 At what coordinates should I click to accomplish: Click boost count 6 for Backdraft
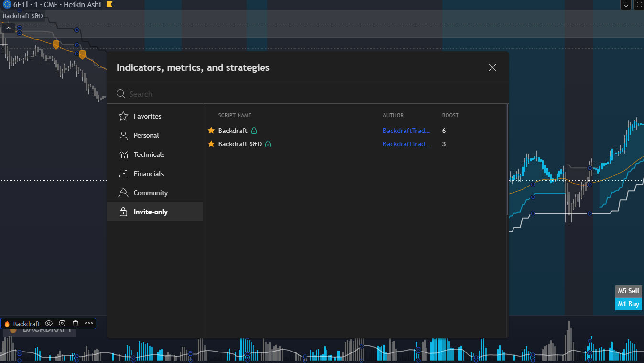tap(444, 131)
